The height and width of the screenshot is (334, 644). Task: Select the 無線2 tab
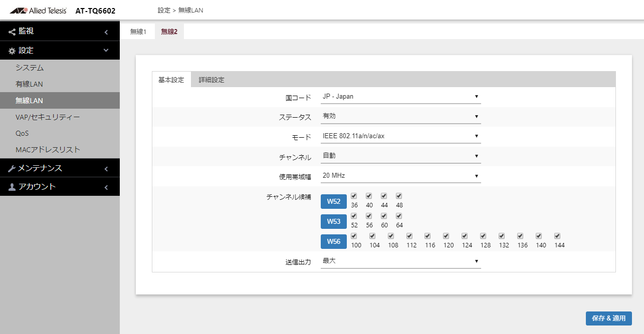(169, 32)
